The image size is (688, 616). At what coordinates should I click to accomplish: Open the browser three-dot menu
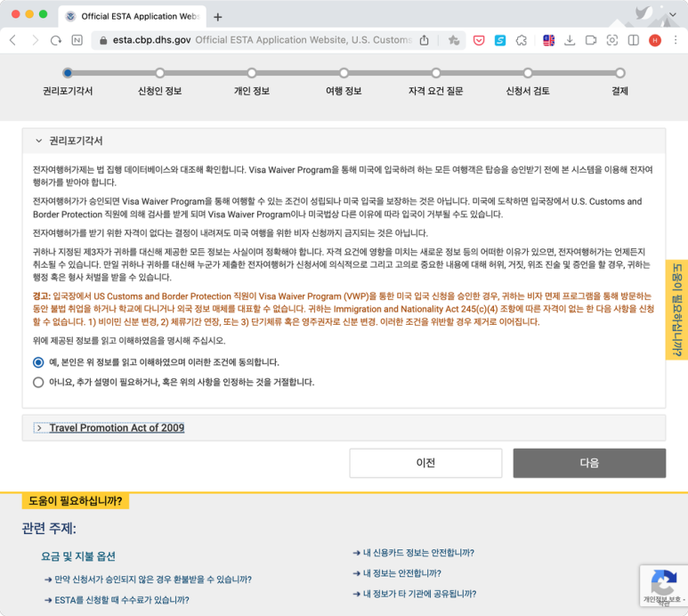pyautogui.click(x=676, y=40)
